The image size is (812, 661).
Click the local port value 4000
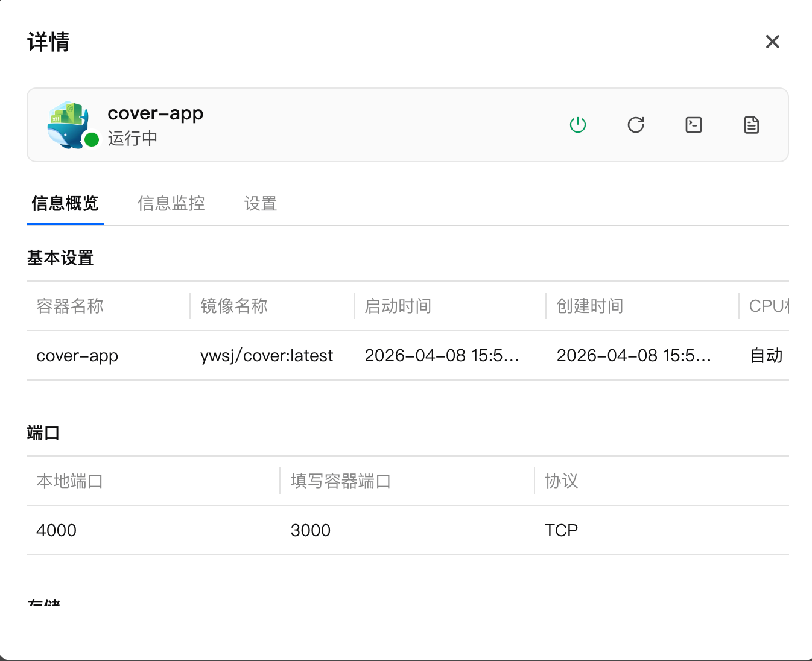[57, 531]
